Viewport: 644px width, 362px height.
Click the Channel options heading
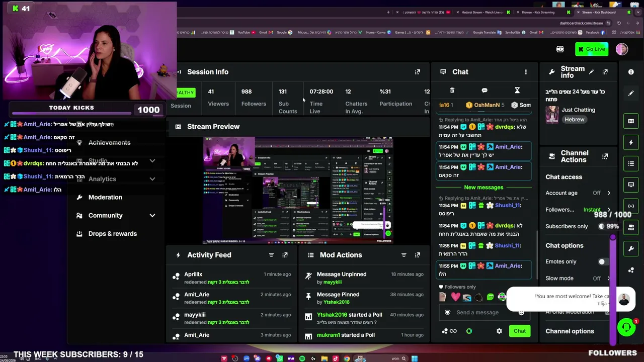(570, 331)
